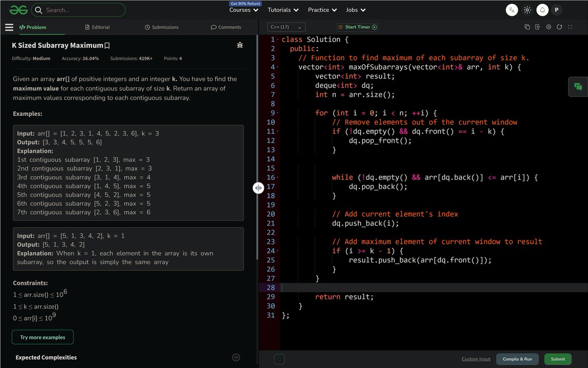
Task: Click the AI assistant icon below editor
Action: pos(279,359)
